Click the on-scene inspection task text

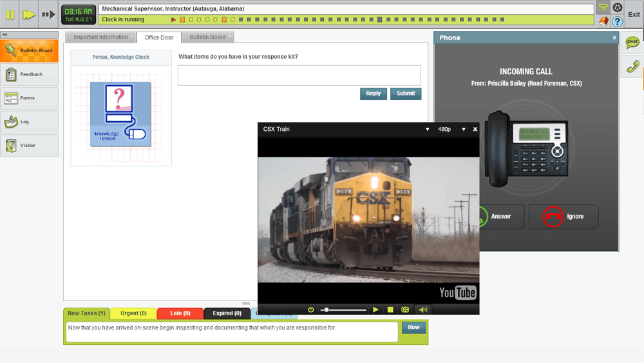coord(202,328)
